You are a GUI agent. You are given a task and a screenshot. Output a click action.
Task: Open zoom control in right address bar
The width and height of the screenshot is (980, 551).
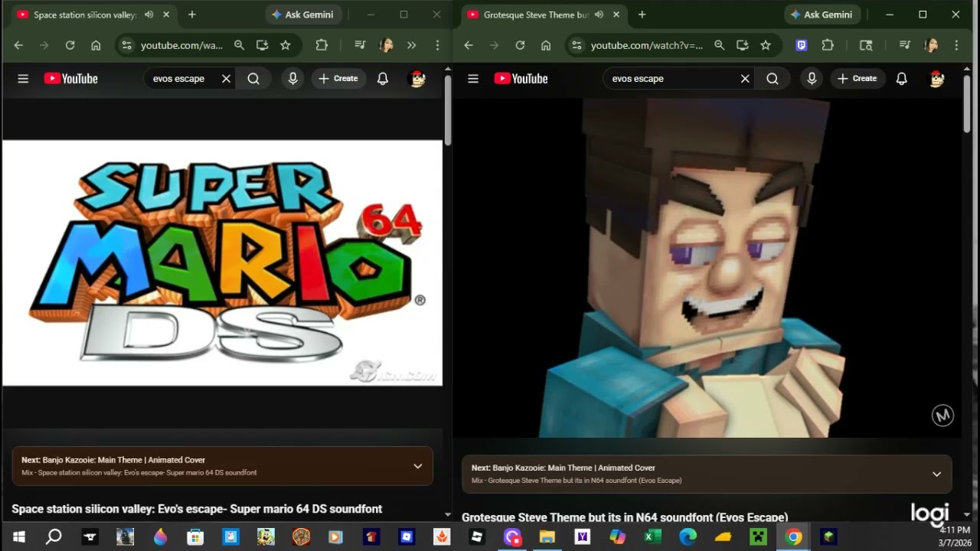coord(719,45)
